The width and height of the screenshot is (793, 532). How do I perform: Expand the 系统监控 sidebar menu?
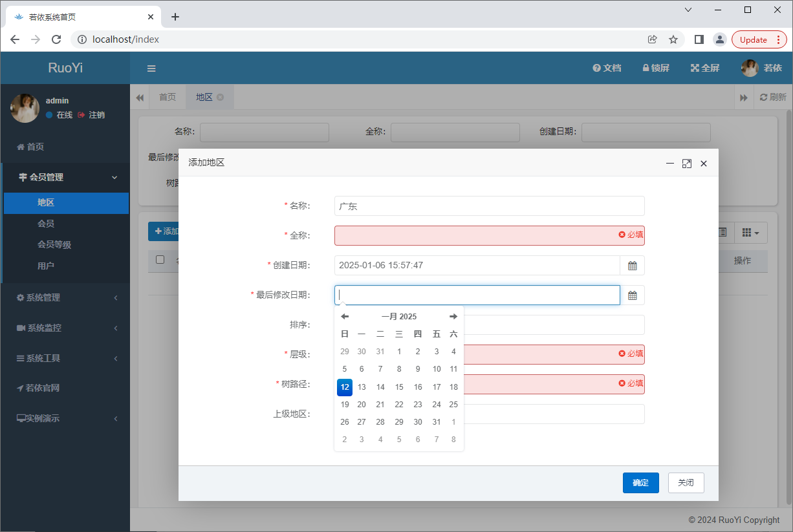65,328
